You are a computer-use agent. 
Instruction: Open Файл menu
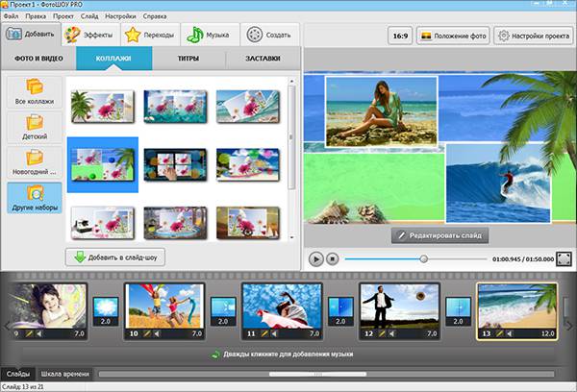click(11, 16)
